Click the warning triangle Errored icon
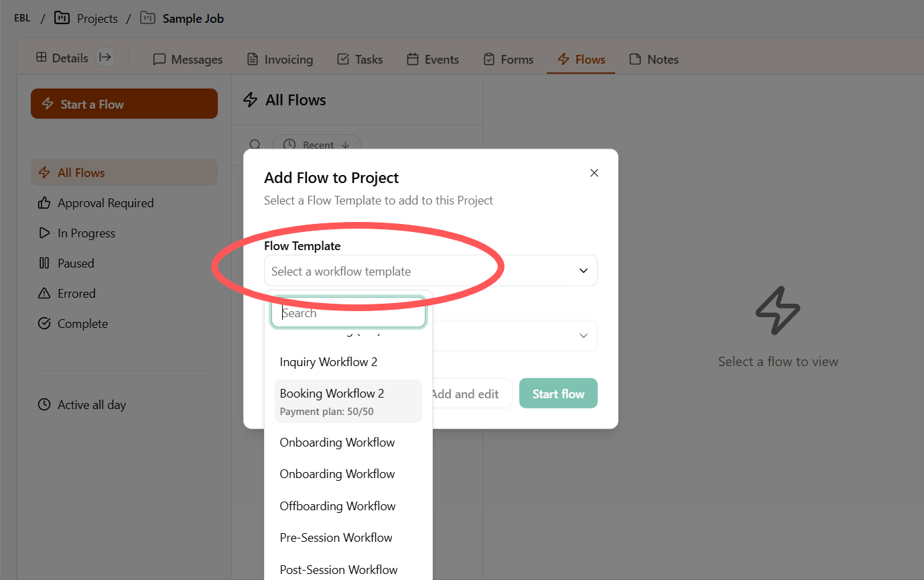Image resolution: width=924 pixels, height=580 pixels. coord(44,293)
